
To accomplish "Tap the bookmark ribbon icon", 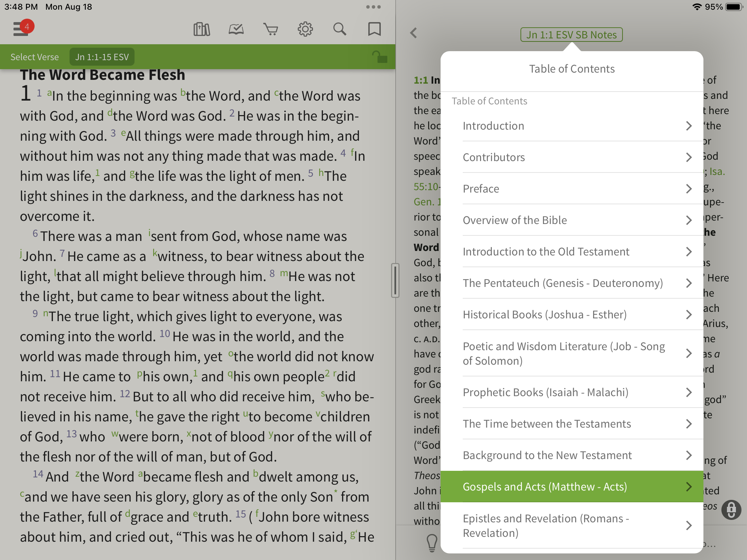I will pos(374,29).
